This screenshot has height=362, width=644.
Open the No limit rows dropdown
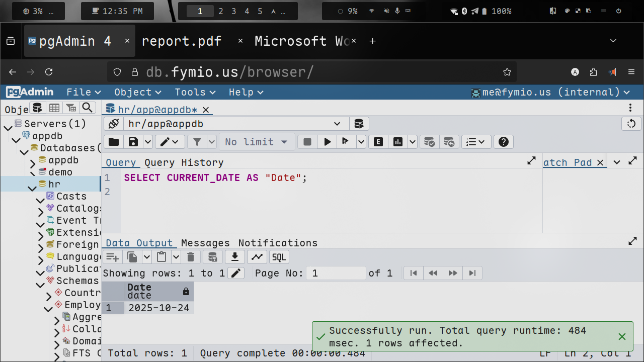257,142
